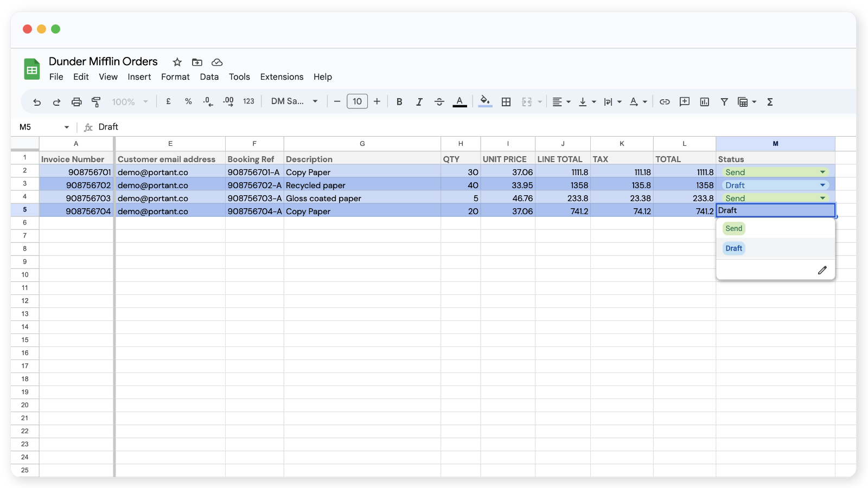Viewport: 868px width, 488px height.
Task: Choose the Send option in dropdown list
Action: (x=734, y=228)
